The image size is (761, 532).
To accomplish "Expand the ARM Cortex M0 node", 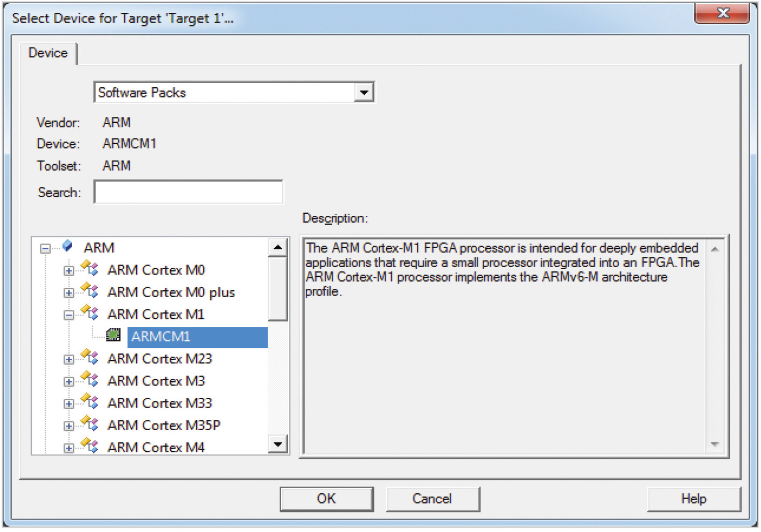I will 69,270.
